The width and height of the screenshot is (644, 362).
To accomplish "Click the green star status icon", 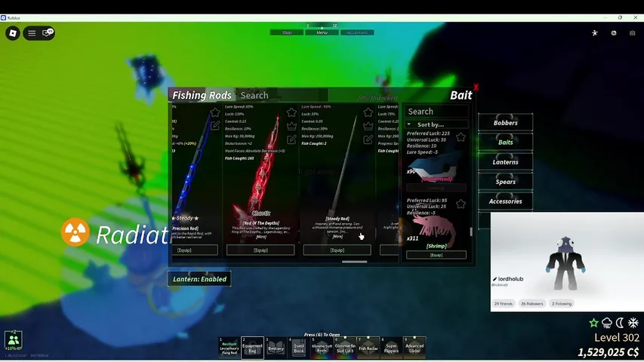I will 593,323.
